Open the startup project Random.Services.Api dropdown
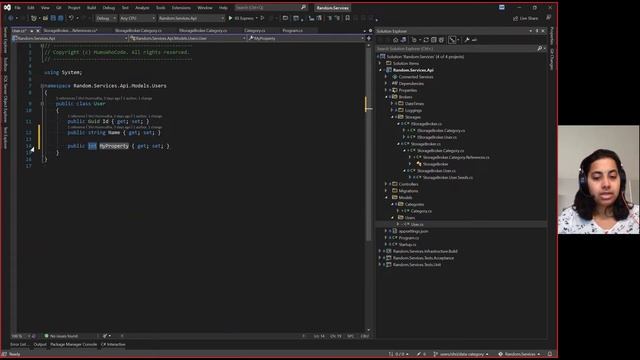This screenshot has height=360, width=640. [191, 18]
